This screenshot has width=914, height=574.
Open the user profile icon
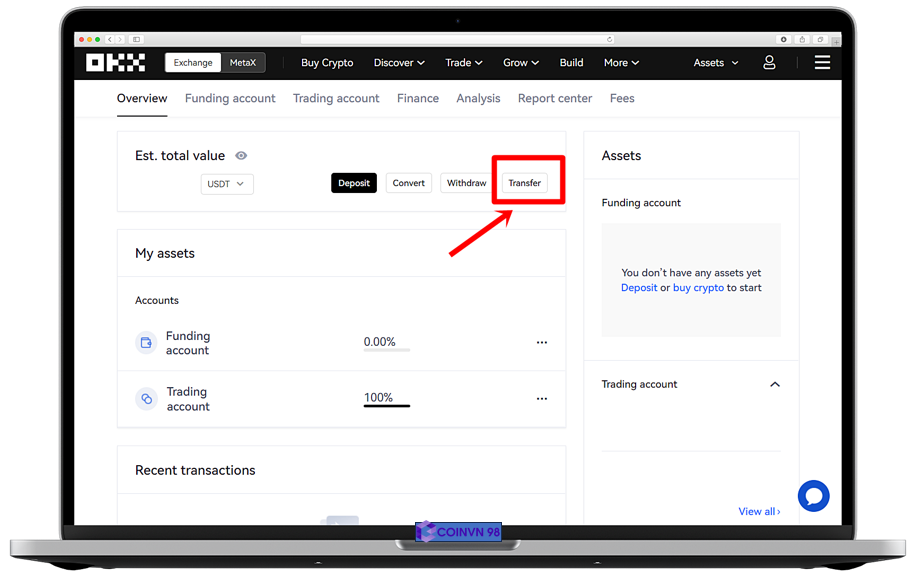769,63
